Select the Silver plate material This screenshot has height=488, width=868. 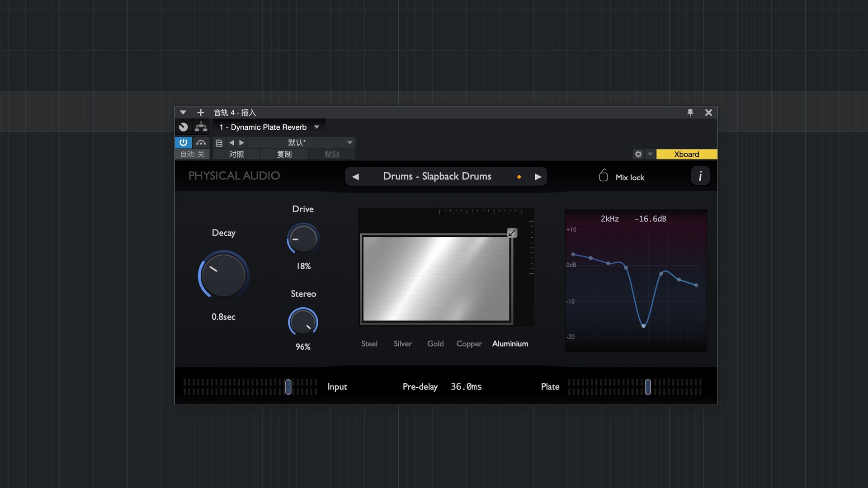click(403, 344)
